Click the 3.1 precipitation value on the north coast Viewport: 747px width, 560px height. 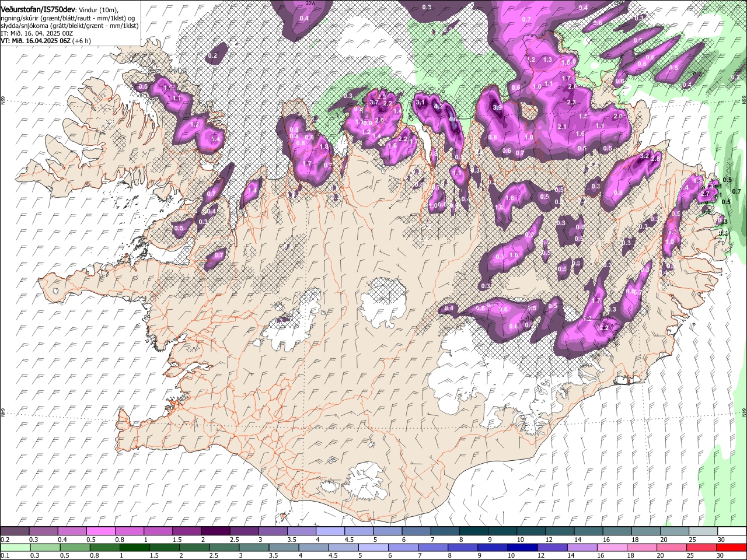420,102
